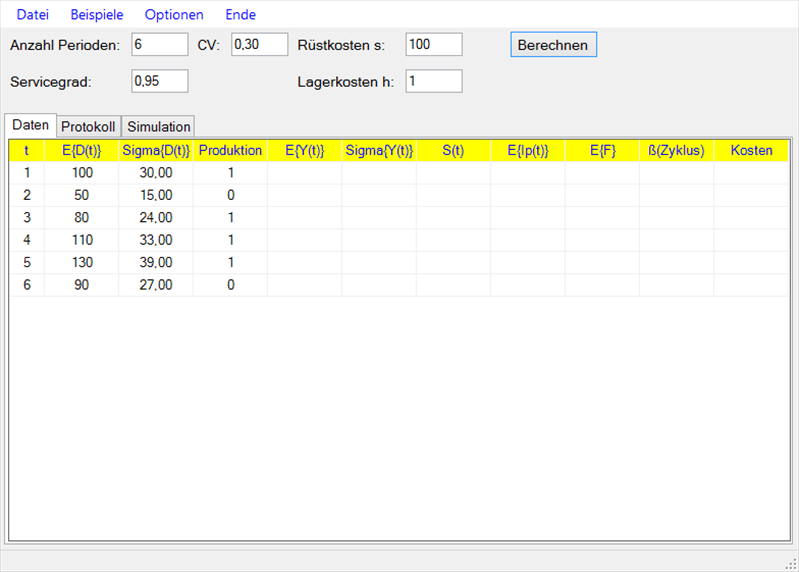Click the Produktion column header
The height and width of the screenshot is (572, 799).
tap(230, 151)
